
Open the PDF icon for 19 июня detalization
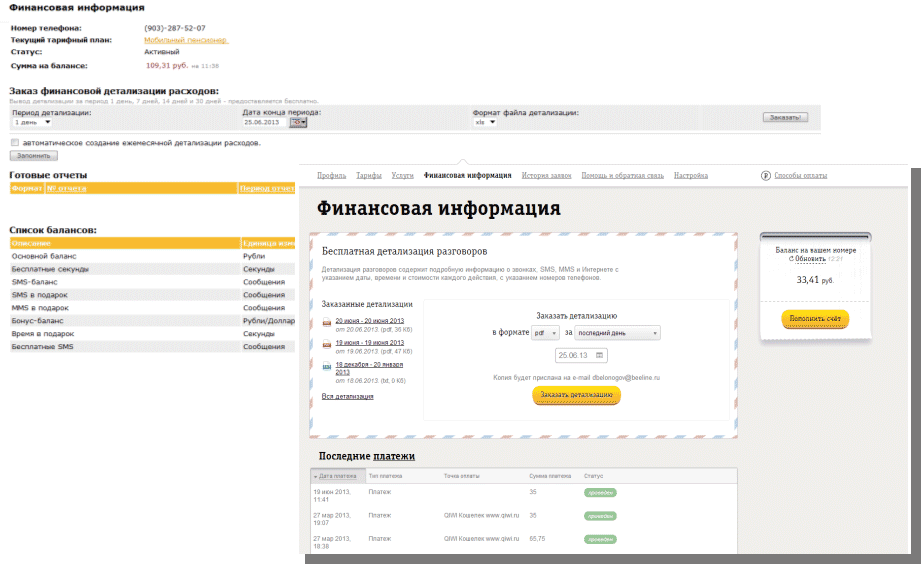pyautogui.click(x=327, y=344)
